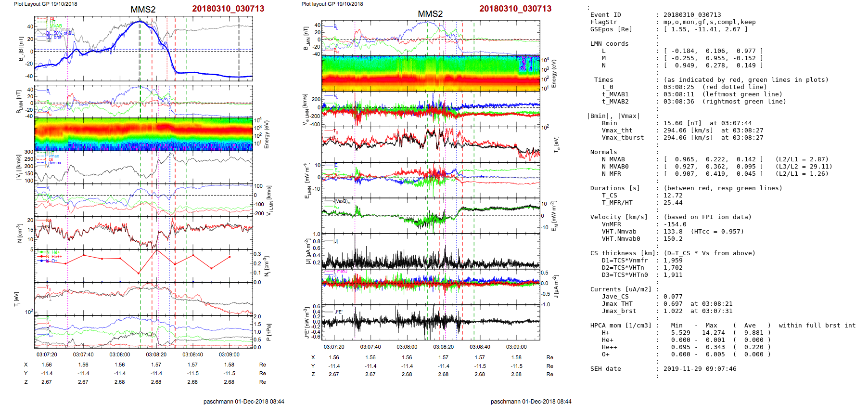The image size is (868, 405).
Task: Click the red 20180310_030713 title above middle plot
Action: (x=515, y=9)
